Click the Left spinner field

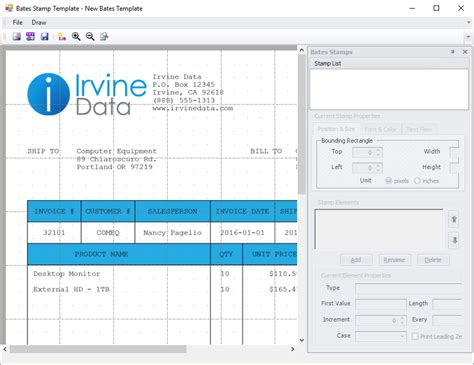[x=367, y=168]
